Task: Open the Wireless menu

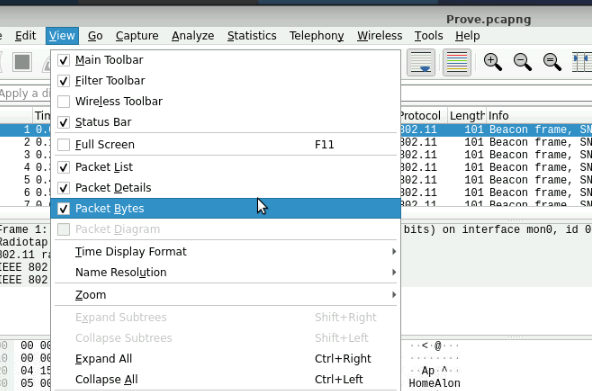Action: tap(379, 36)
